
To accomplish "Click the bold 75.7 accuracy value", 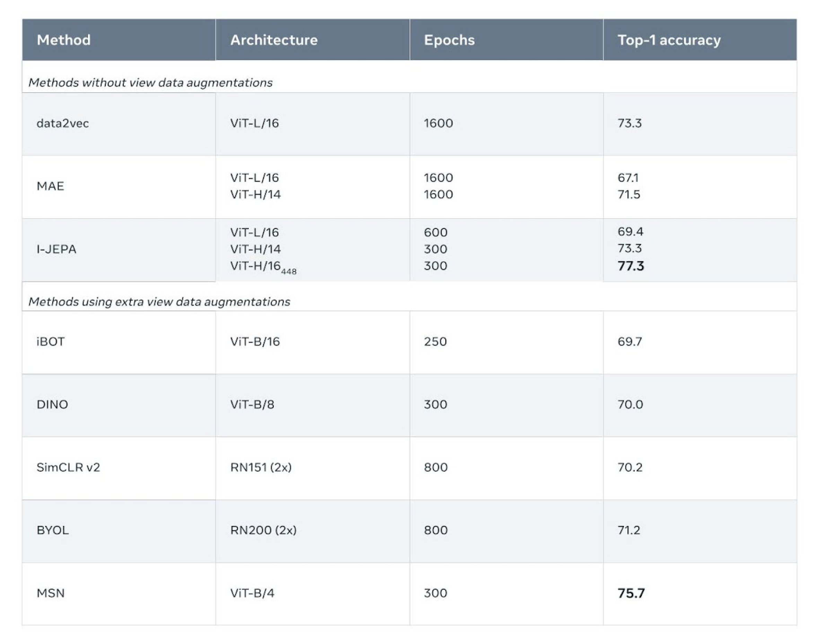I will pos(631,593).
